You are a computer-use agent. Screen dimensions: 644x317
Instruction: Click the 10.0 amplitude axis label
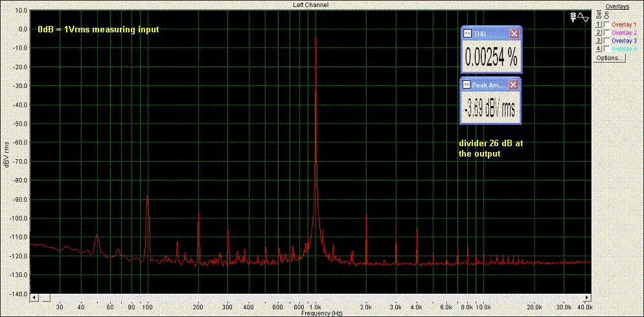(x=21, y=10)
